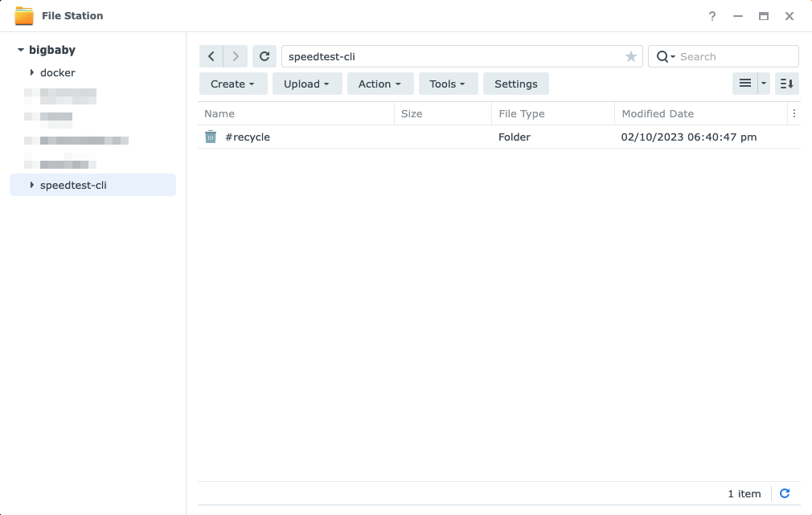Click the Settings button
Viewport: 812px width, 515px height.
pyautogui.click(x=515, y=84)
